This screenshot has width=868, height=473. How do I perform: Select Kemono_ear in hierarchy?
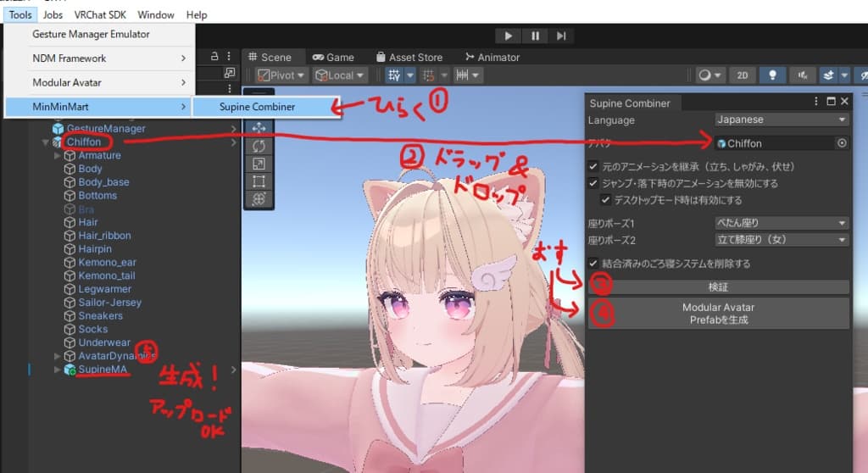point(107,263)
